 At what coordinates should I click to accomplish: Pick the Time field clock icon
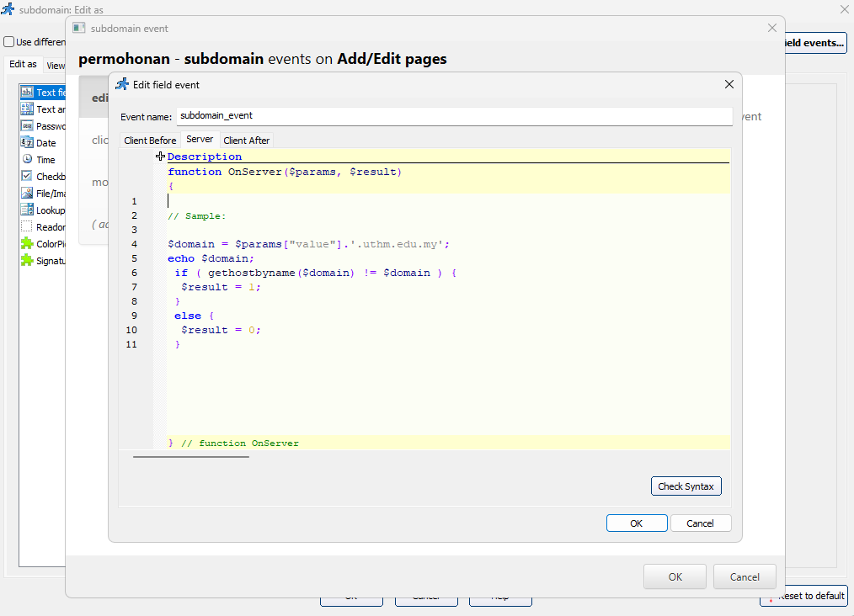tap(29, 160)
